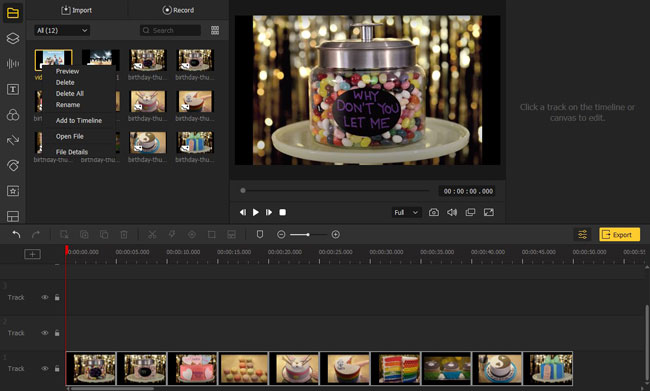The width and height of the screenshot is (650, 391).
Task: Select the blue gift box clip on timeline
Action: [x=548, y=368]
